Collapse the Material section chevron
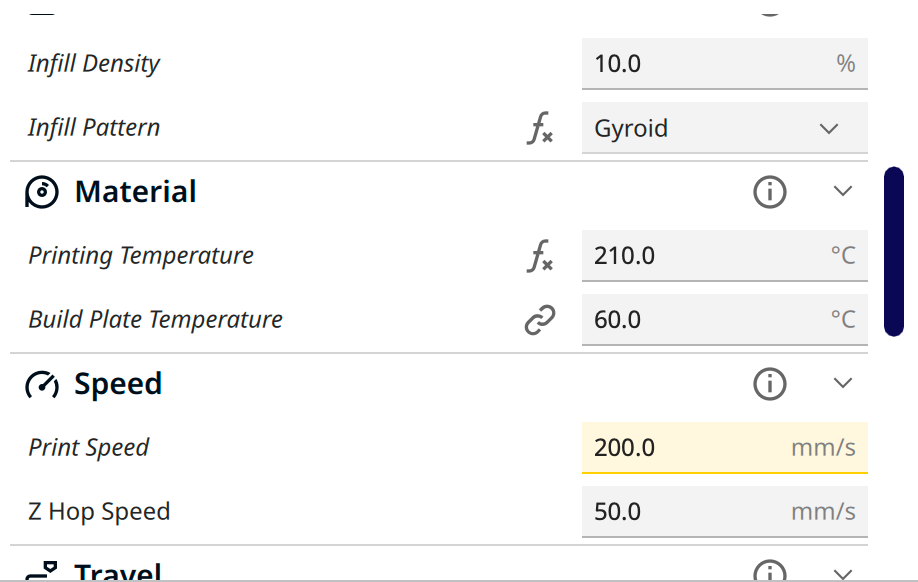Screen dimensions: 918x582 843,192
